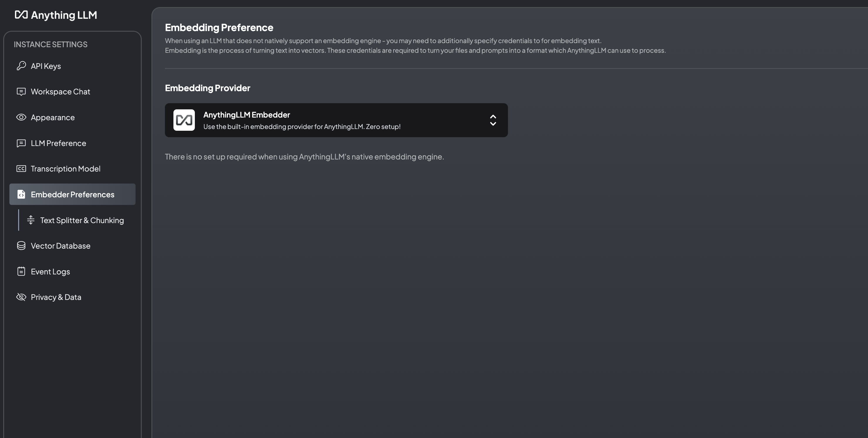Screen dimensions: 868x438
Task: Click the Embedder Preferences file icon
Action: [21, 194]
